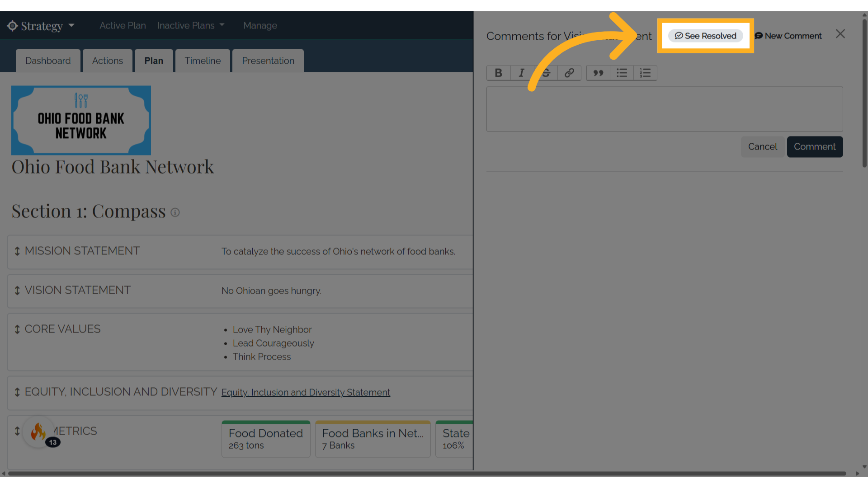Click the Mission Statement reorder arrow
This screenshot has height=488, width=868.
click(17, 251)
